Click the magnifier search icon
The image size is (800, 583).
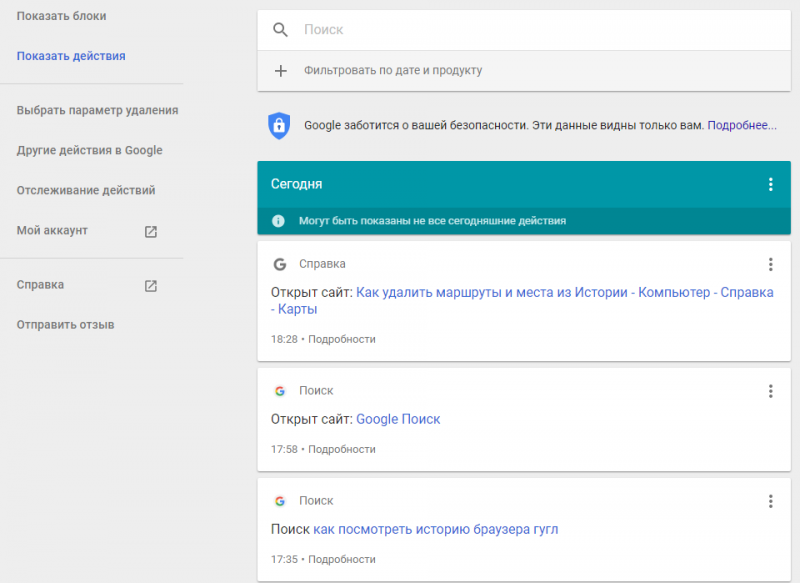(x=281, y=30)
